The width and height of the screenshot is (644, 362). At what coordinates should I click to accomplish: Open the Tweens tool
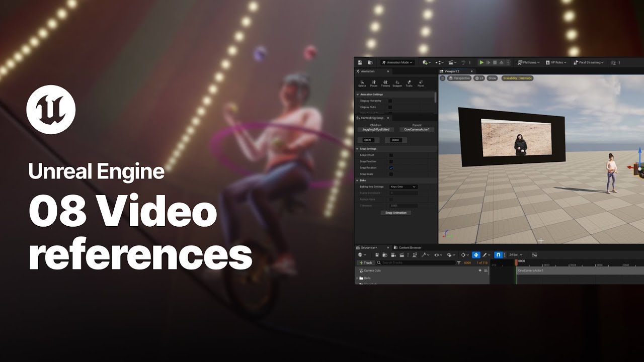385,83
